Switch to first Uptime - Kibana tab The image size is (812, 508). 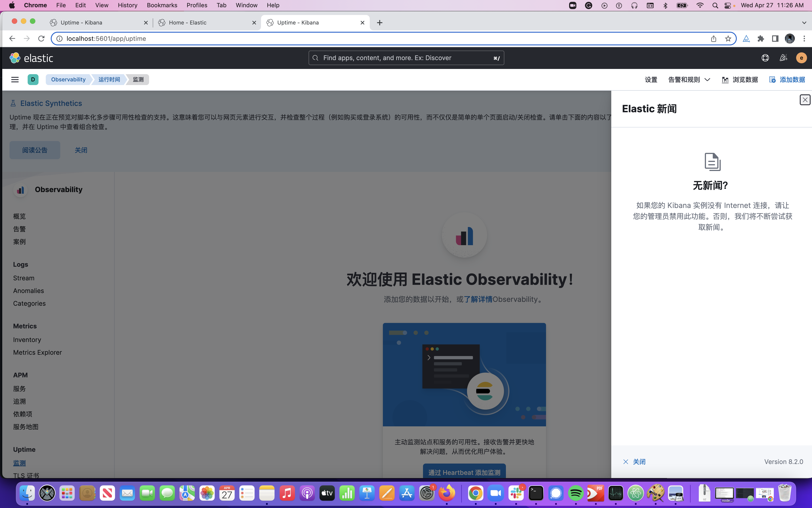(98, 22)
